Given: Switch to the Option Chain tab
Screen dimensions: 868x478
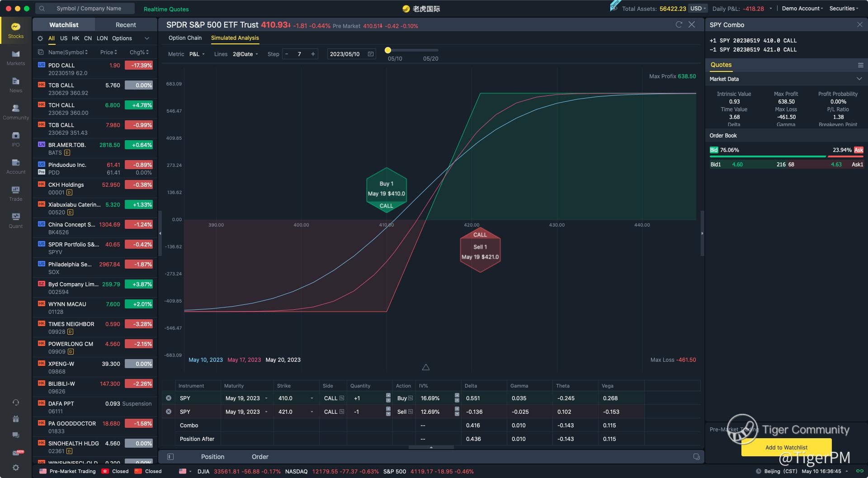Looking at the screenshot, I should click(185, 38).
